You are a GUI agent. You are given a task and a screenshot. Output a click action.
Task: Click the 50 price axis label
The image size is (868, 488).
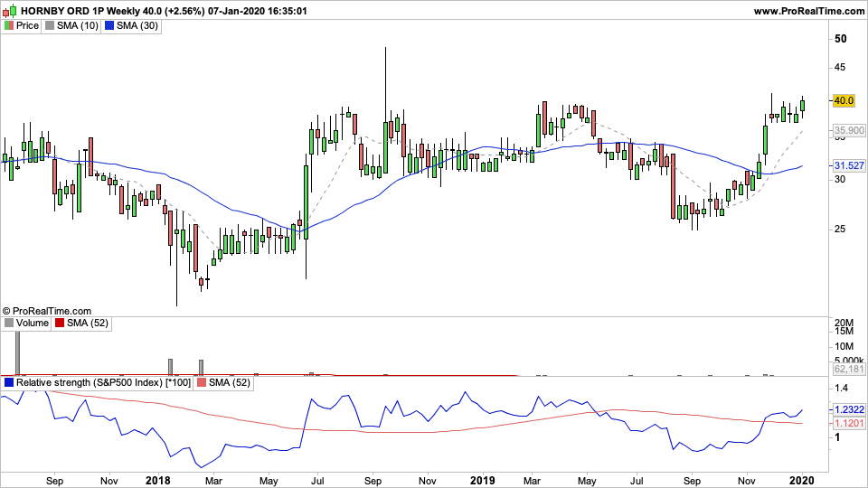tap(840, 39)
